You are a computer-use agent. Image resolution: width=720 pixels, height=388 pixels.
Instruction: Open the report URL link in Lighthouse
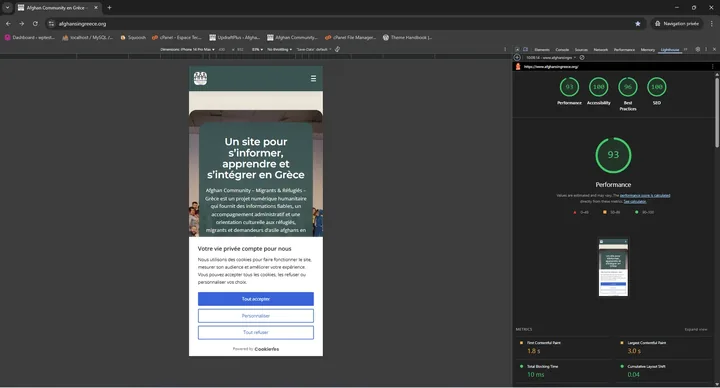click(551, 67)
